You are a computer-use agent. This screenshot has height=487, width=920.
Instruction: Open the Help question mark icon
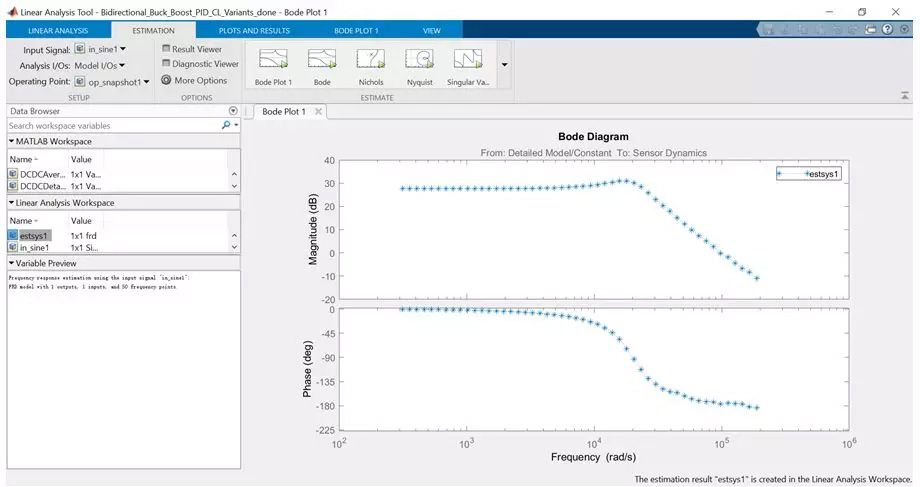(887, 30)
